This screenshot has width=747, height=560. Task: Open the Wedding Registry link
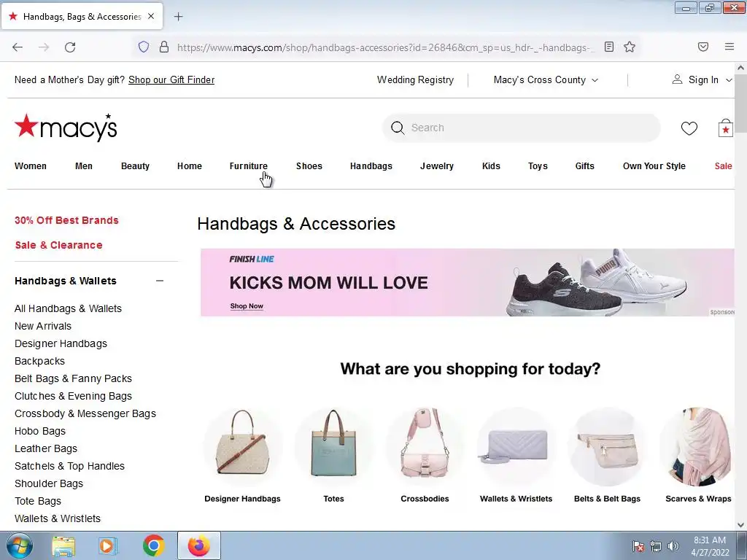pyautogui.click(x=415, y=80)
